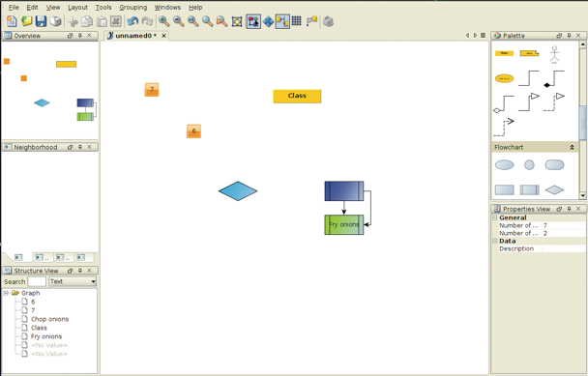This screenshot has height=376, width=588.
Task: Select Chop onions in Structure View
Action: coord(50,319)
